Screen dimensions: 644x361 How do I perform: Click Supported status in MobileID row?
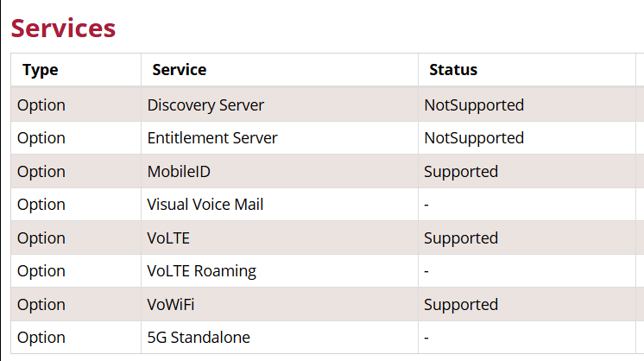click(461, 172)
